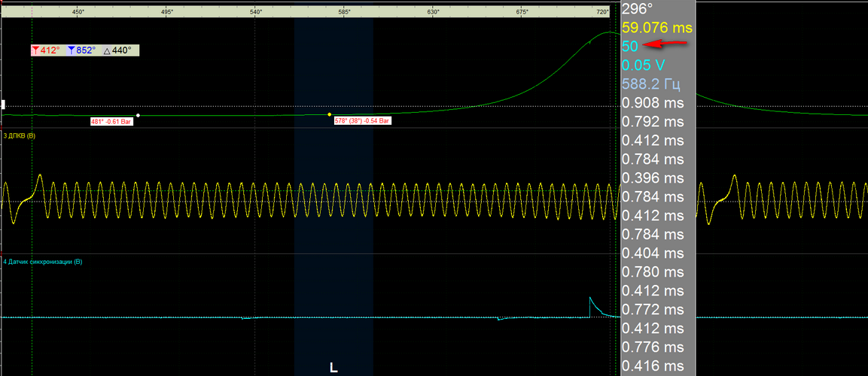This screenshot has width=868, height=376.
Task: Click the cyan 0.05 V reading
Action: pos(643,65)
